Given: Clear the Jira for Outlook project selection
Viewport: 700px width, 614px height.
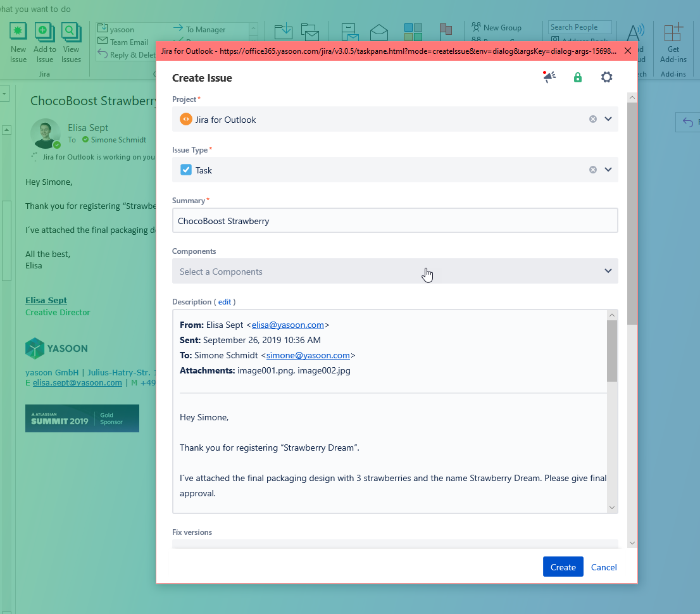Looking at the screenshot, I should pos(593,119).
